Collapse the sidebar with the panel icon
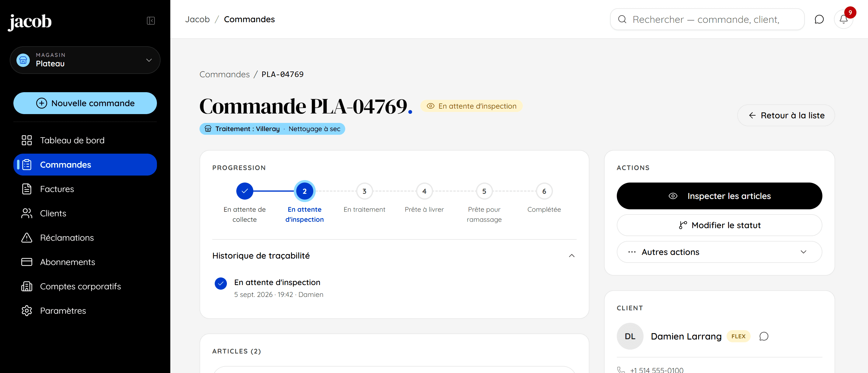 [x=151, y=21]
